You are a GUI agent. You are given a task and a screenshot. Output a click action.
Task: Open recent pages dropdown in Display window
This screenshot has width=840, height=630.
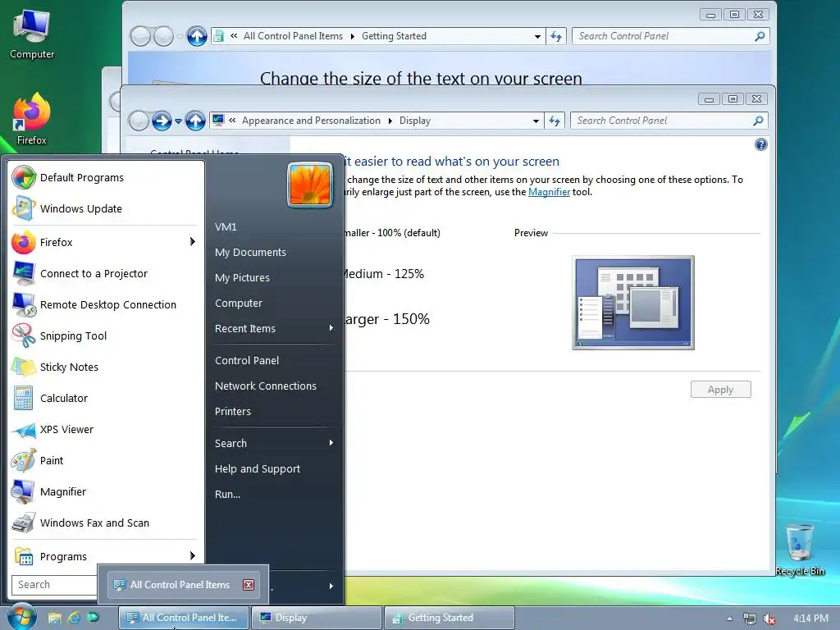click(x=178, y=121)
